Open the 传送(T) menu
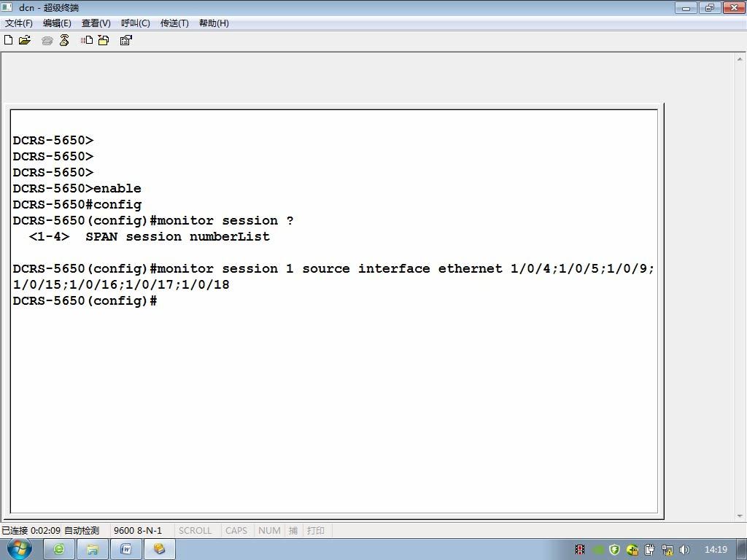The width and height of the screenshot is (747, 560). pyautogui.click(x=174, y=23)
